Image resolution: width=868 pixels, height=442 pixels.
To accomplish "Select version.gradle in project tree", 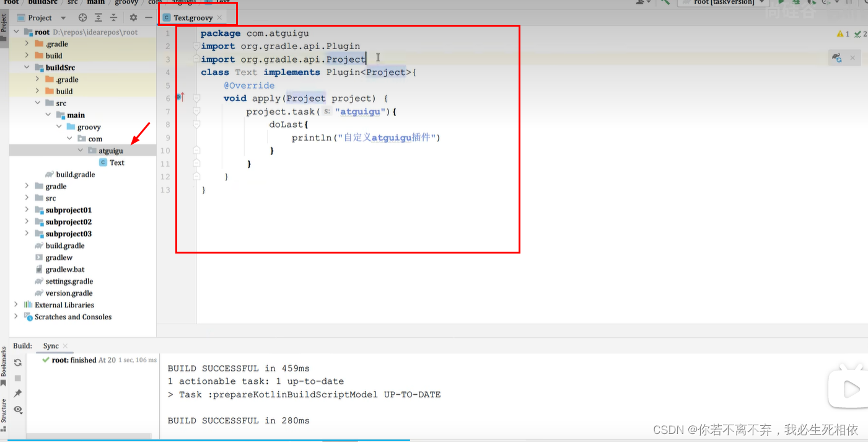I will [x=64, y=293].
